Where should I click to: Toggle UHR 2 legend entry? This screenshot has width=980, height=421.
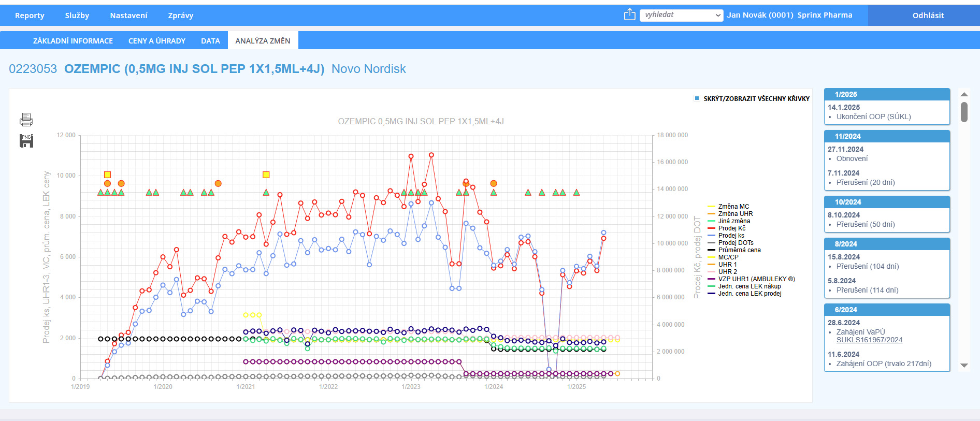tap(722, 272)
